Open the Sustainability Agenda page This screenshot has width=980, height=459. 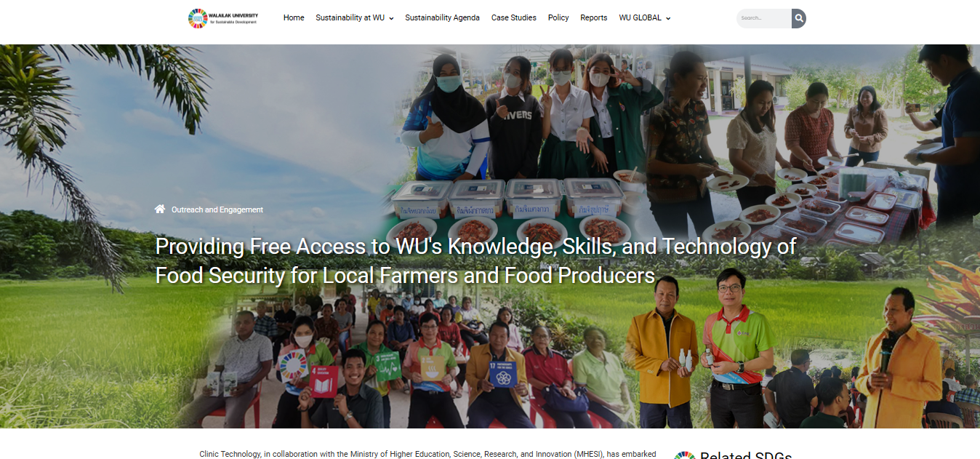coord(442,18)
